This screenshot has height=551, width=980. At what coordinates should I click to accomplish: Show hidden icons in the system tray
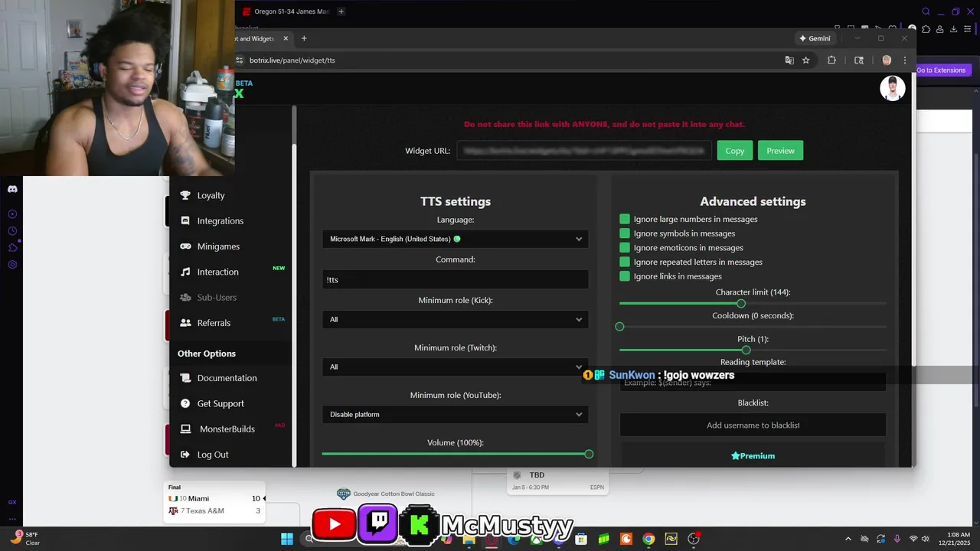coord(848,539)
